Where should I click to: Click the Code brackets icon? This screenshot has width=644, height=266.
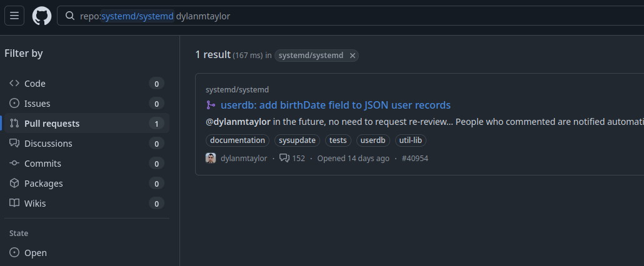click(14, 83)
